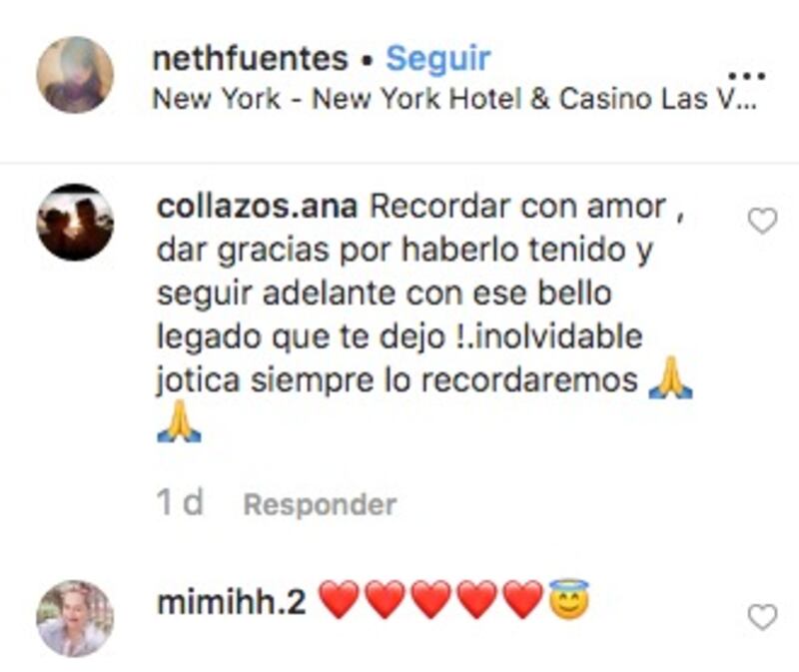Open the collazos.ana username profile
This screenshot has width=799, height=672.
pyautogui.click(x=258, y=207)
